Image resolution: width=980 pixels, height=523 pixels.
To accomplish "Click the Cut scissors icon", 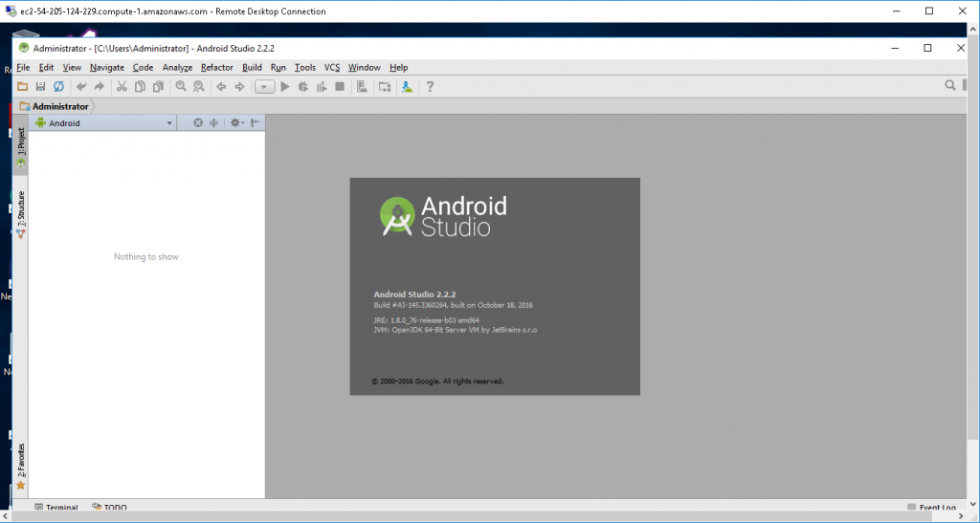I will coord(122,87).
